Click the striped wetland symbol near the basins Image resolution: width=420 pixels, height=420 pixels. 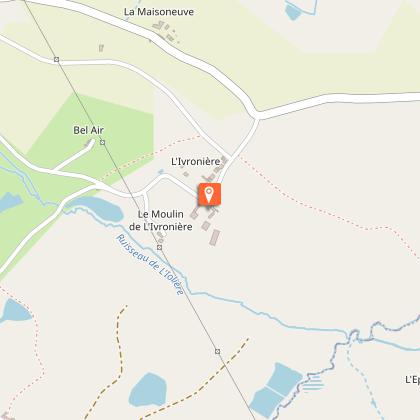pyautogui.click(x=314, y=383)
